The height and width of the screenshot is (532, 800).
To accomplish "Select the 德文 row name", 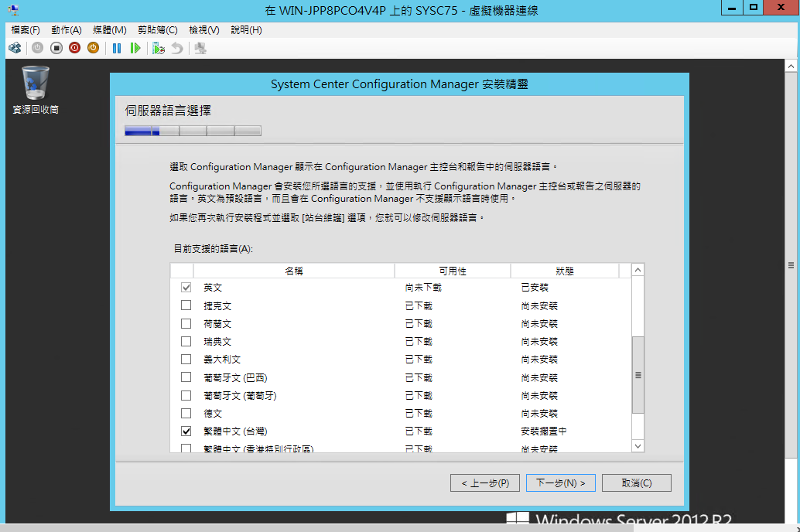I will coord(213,414).
